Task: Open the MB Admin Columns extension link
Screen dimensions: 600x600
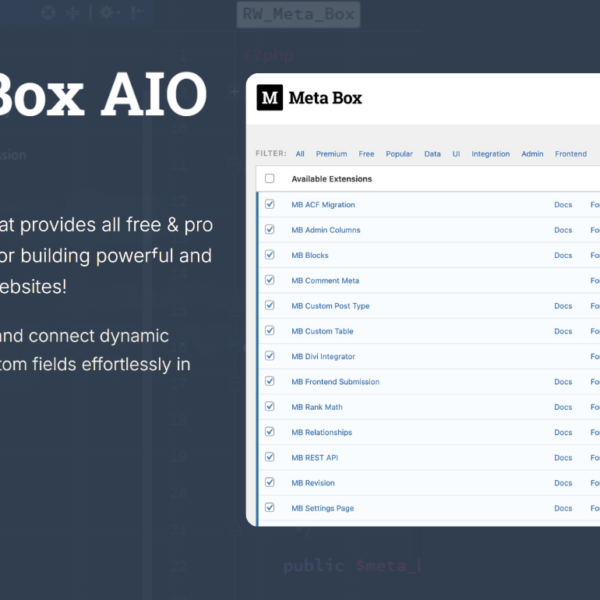Action: (x=326, y=230)
